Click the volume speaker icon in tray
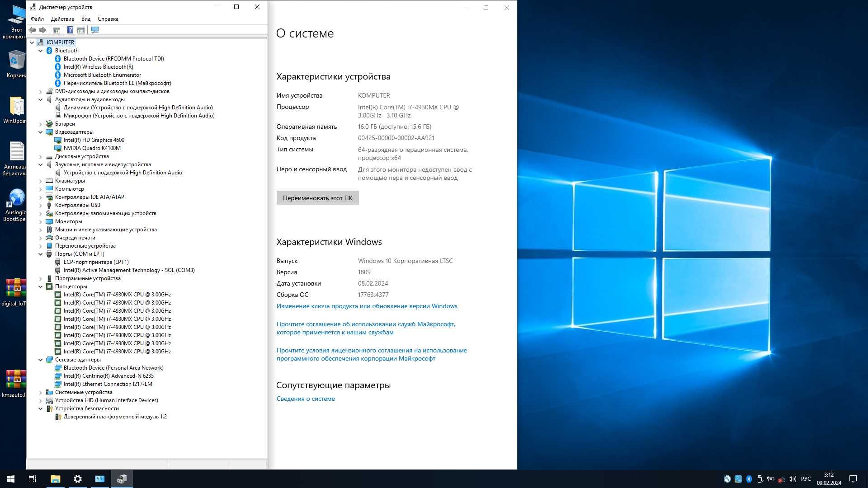The width and height of the screenshot is (868, 488). [792, 479]
